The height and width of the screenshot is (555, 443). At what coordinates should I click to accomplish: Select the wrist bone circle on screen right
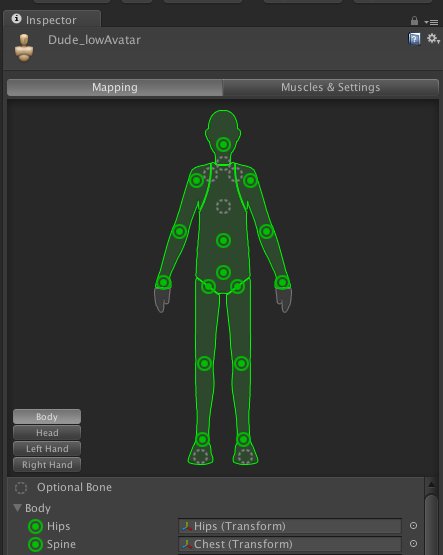pyautogui.click(x=282, y=282)
